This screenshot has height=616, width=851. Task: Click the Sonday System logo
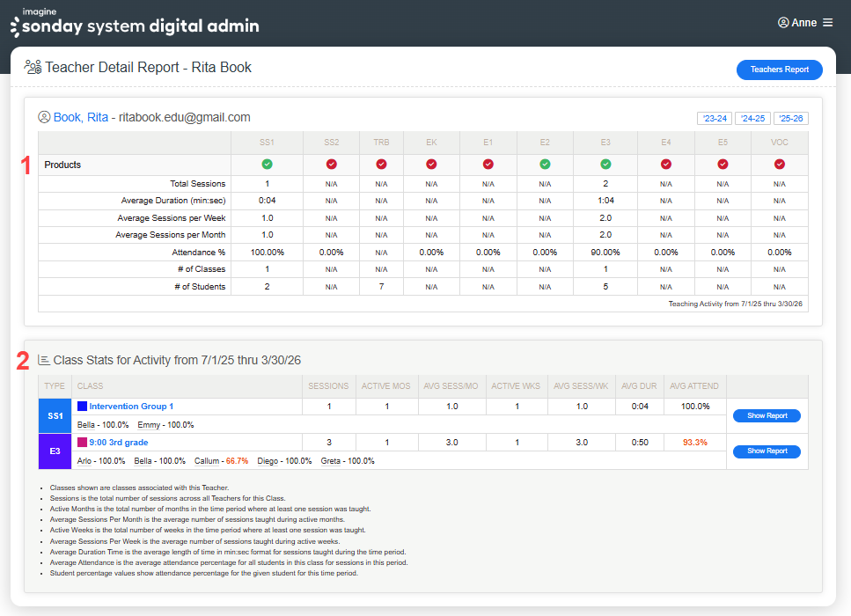(x=135, y=24)
